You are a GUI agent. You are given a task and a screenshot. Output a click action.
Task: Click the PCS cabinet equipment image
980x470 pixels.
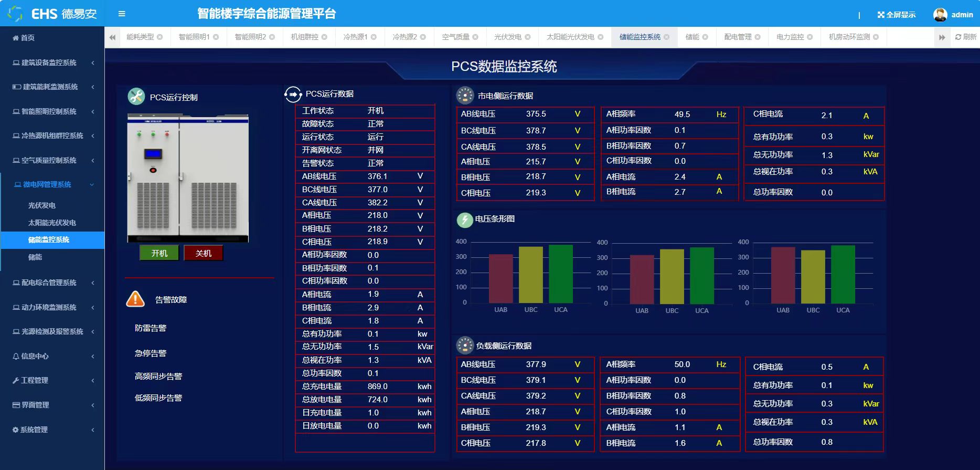pyautogui.click(x=188, y=179)
